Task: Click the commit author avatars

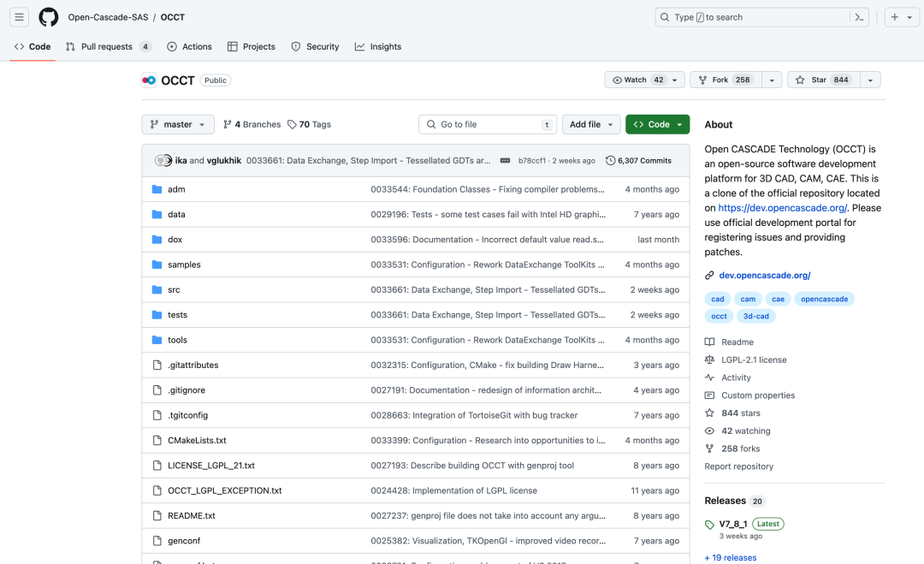Action: click(x=163, y=160)
